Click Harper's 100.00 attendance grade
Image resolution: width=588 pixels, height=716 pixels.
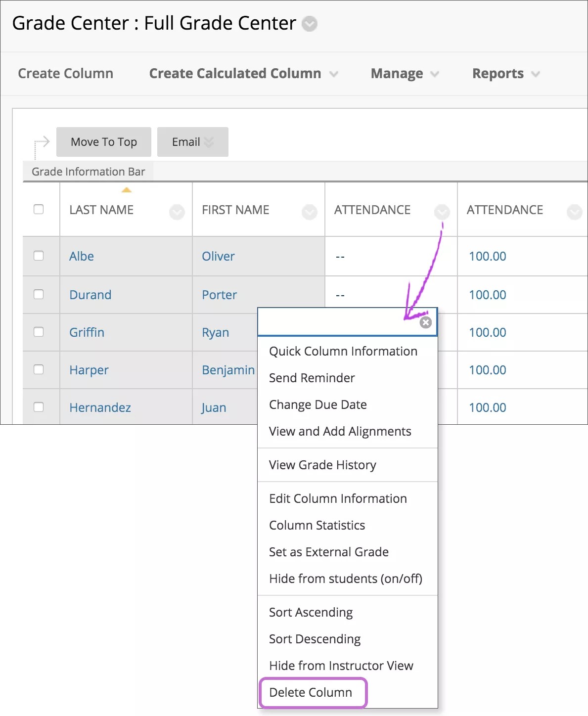(487, 370)
